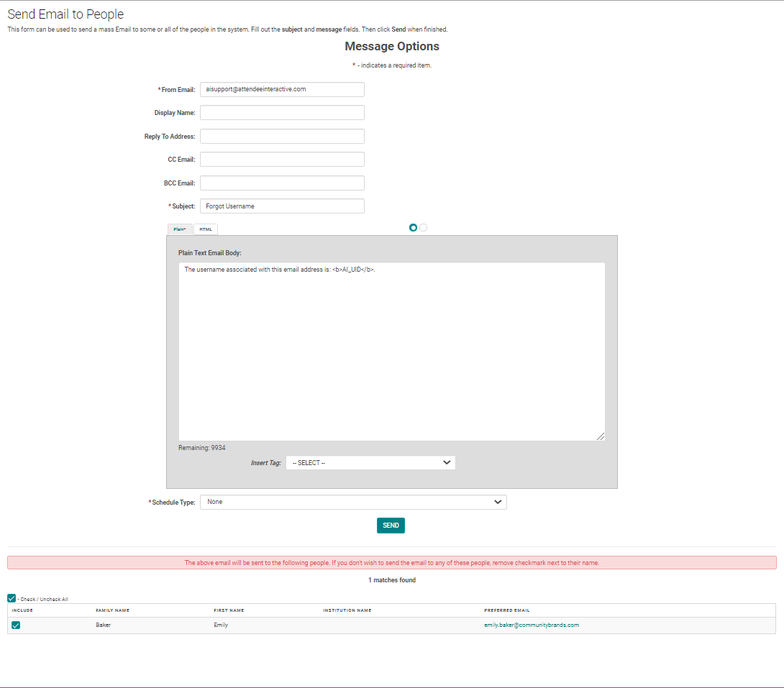Click the CC Email field
The image size is (784, 688).
click(282, 160)
